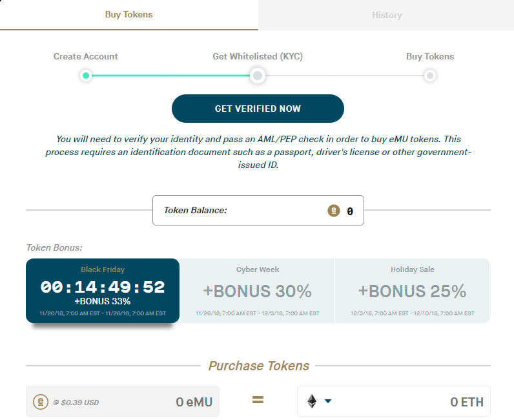Click the Ethereum currency icon
Image resolution: width=514 pixels, height=420 pixels.
pyautogui.click(x=312, y=401)
